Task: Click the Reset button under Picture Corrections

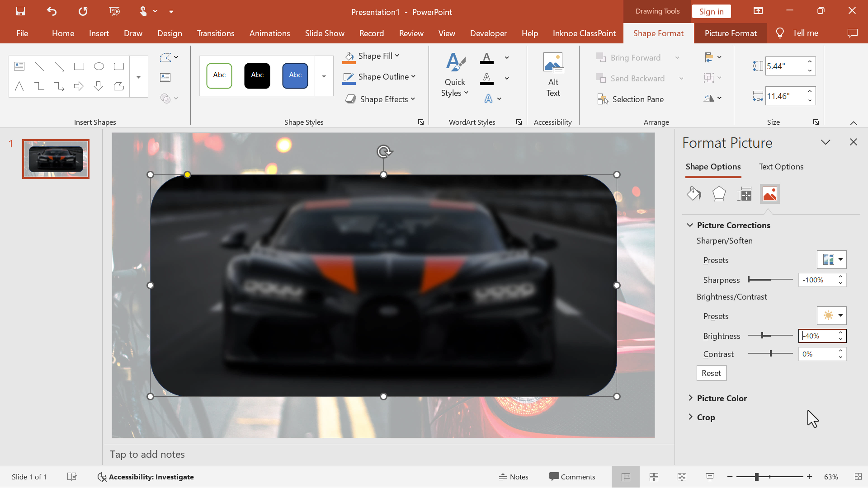Action: click(x=711, y=372)
